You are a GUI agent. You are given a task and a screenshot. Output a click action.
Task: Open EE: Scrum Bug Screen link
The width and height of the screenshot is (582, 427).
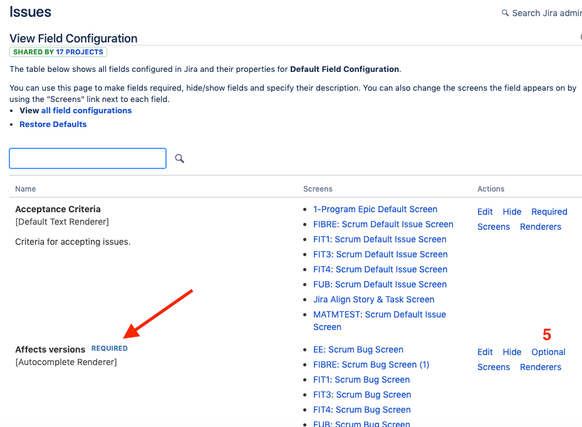point(358,350)
